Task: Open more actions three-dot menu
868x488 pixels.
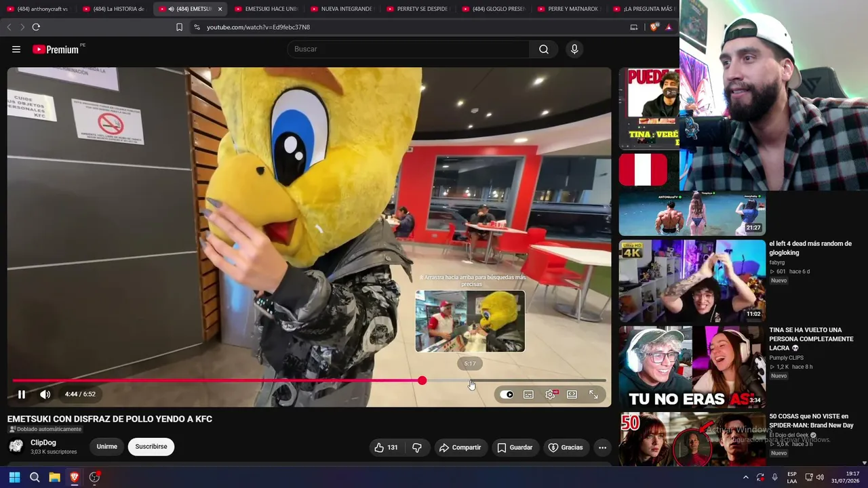Action: pos(602,447)
